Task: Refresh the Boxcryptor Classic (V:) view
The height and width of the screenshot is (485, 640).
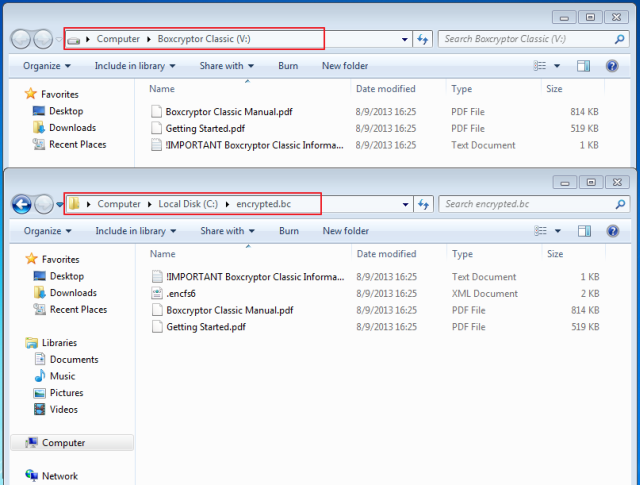Action: click(422, 39)
